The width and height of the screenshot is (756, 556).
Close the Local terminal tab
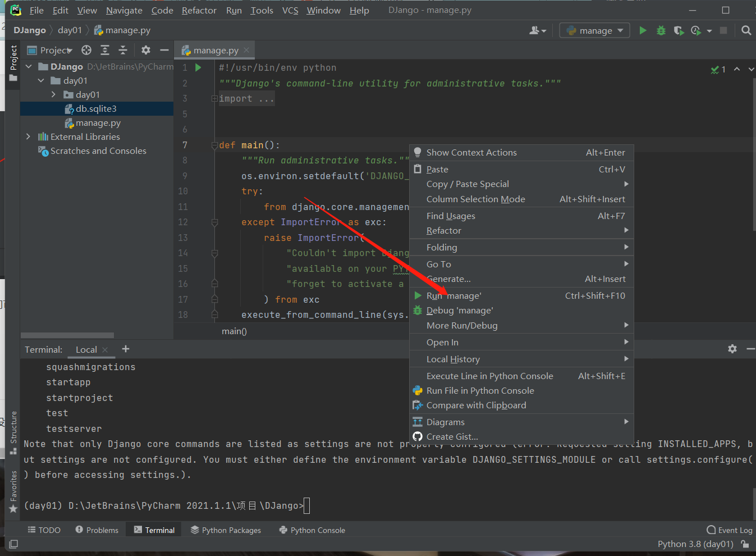105,349
